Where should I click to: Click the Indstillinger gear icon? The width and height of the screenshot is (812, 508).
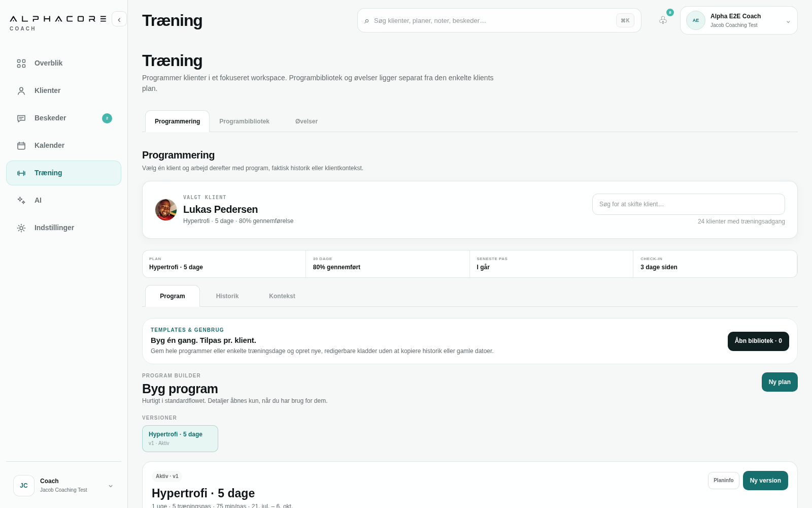coord(21,228)
